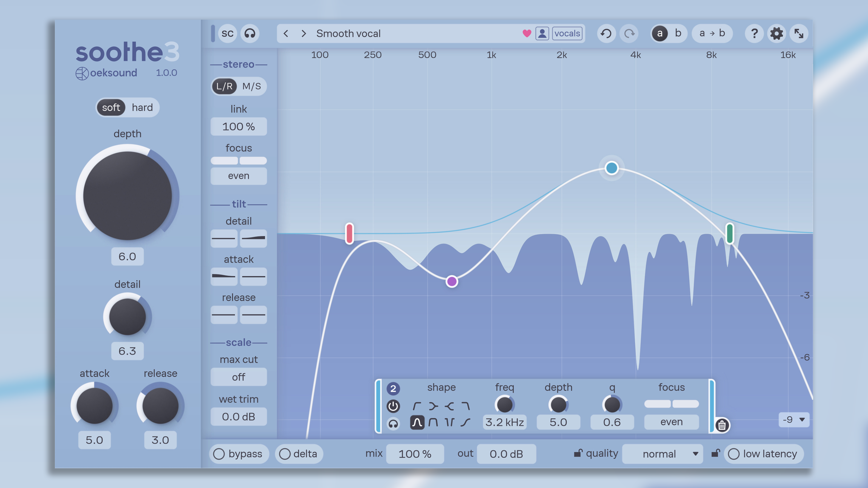This screenshot has height=488, width=868.
Task: Click the vocals preset tag
Action: pos(567,33)
